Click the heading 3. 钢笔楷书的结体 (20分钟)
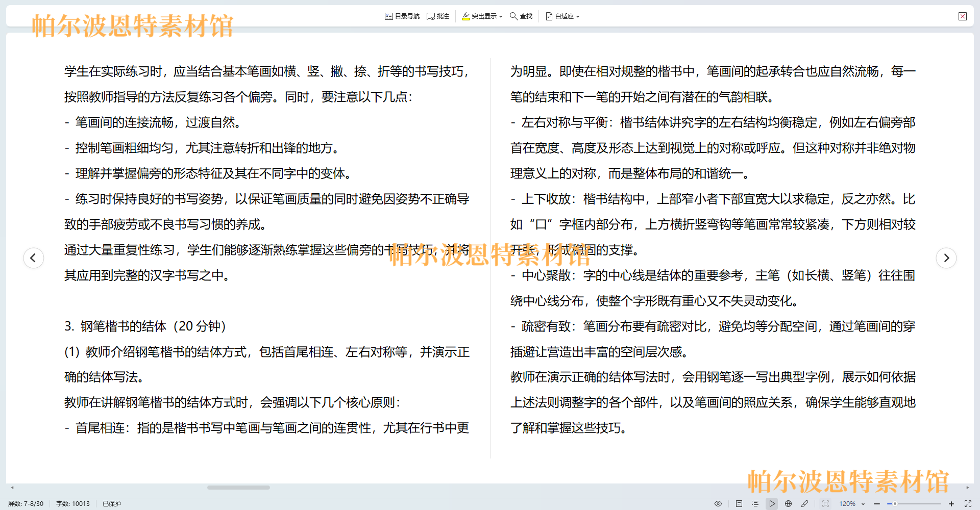This screenshot has height=510, width=980. (145, 326)
